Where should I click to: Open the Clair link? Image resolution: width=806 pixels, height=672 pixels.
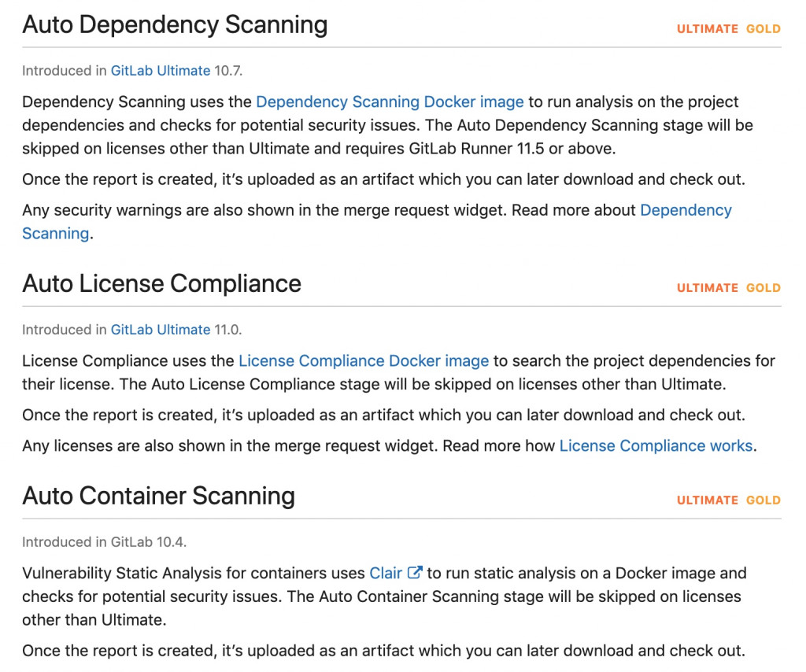386,573
